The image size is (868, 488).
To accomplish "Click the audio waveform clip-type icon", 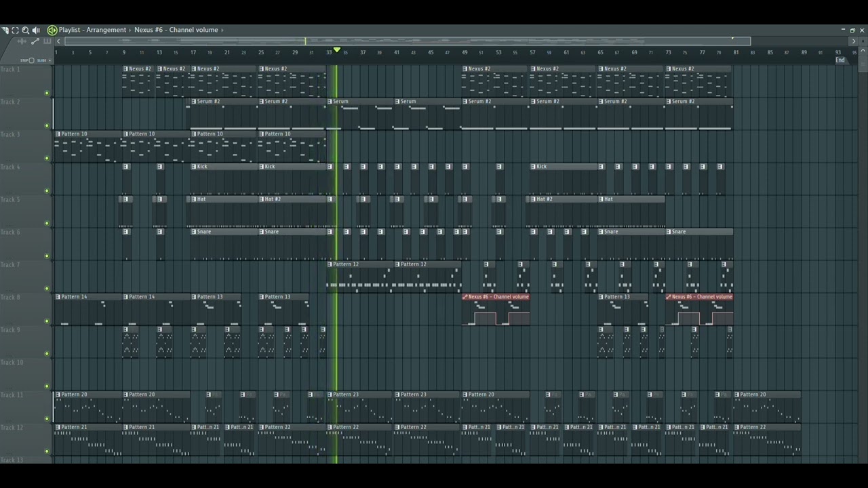I will 22,41.
